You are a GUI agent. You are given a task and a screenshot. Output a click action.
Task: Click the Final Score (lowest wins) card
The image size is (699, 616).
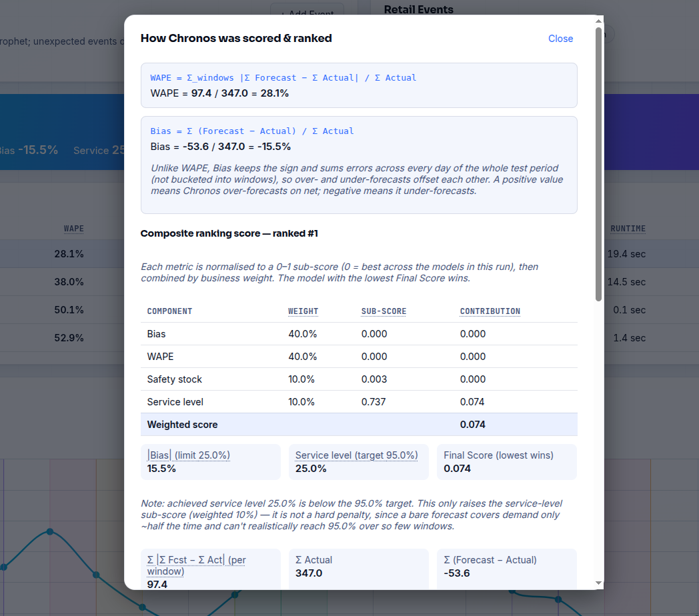click(507, 462)
